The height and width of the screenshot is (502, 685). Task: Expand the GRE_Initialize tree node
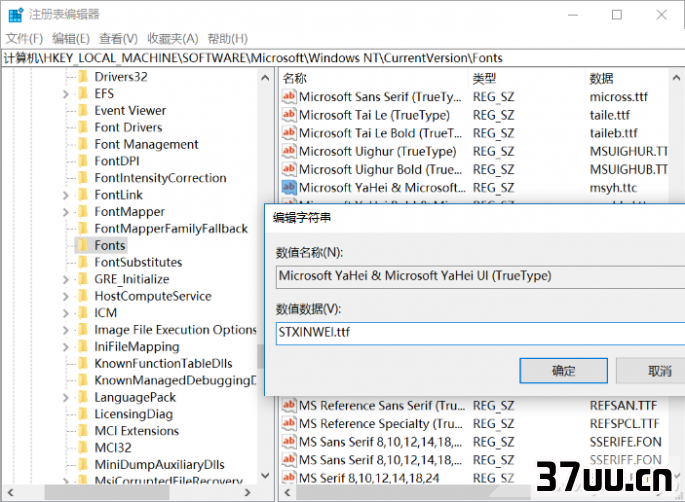click(x=66, y=280)
